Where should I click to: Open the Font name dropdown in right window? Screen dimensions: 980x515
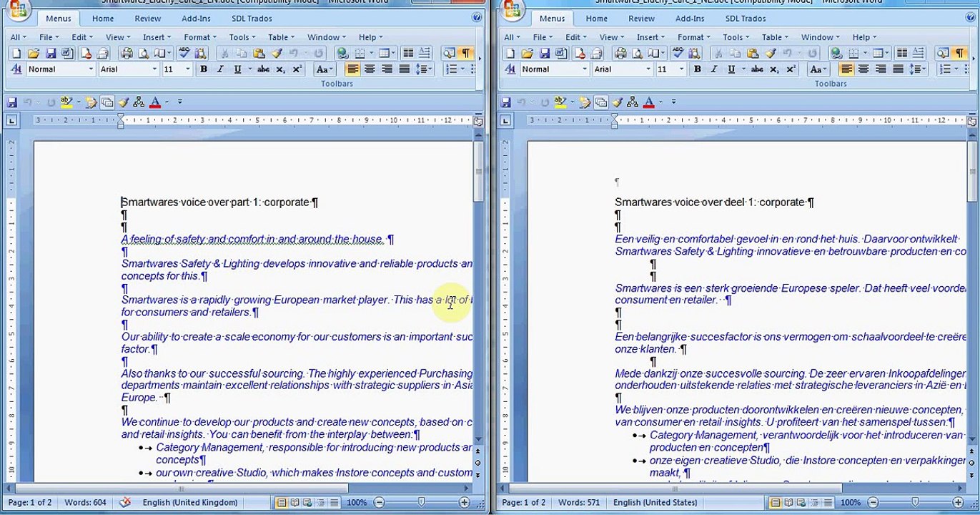point(648,69)
